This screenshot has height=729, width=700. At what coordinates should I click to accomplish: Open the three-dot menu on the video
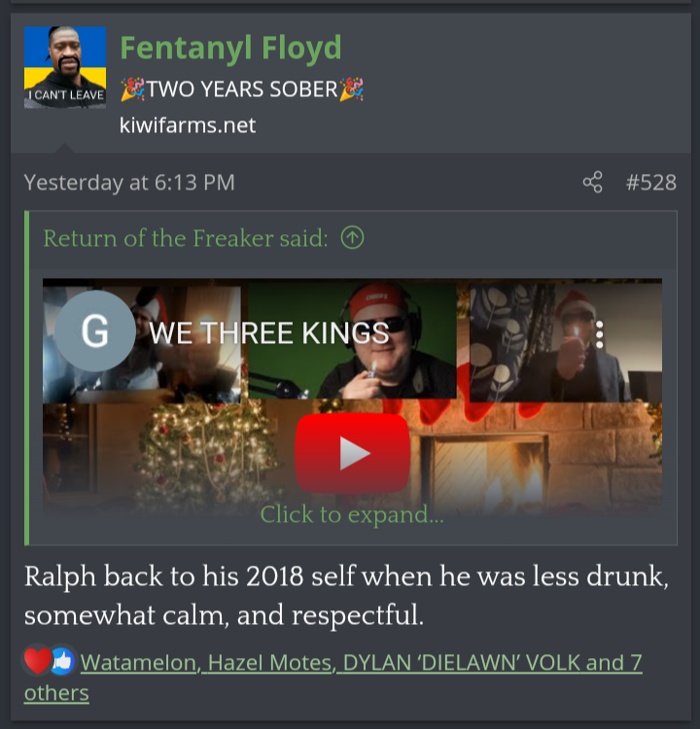tap(600, 334)
